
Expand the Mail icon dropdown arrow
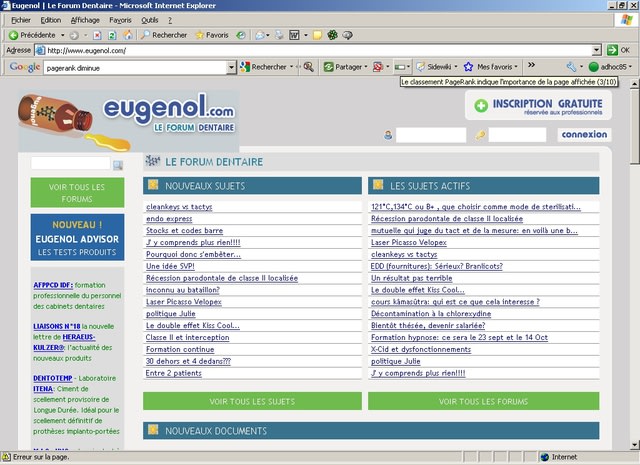[268, 36]
